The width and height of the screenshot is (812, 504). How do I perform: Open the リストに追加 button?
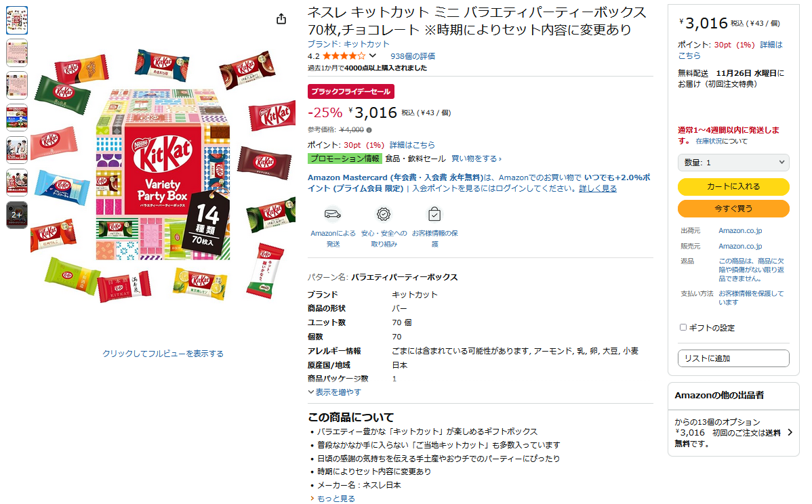point(733,358)
